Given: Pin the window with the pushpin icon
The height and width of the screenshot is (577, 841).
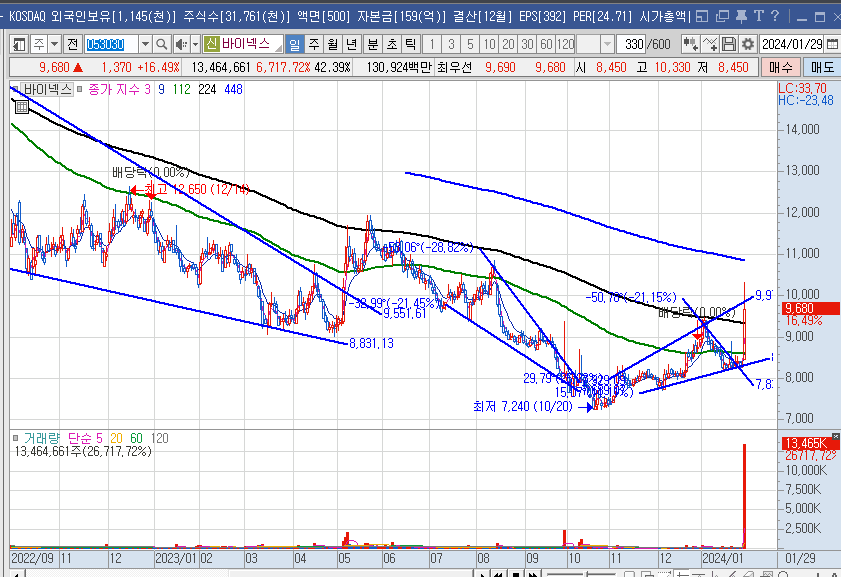Looking at the screenshot, I should coord(741,17).
